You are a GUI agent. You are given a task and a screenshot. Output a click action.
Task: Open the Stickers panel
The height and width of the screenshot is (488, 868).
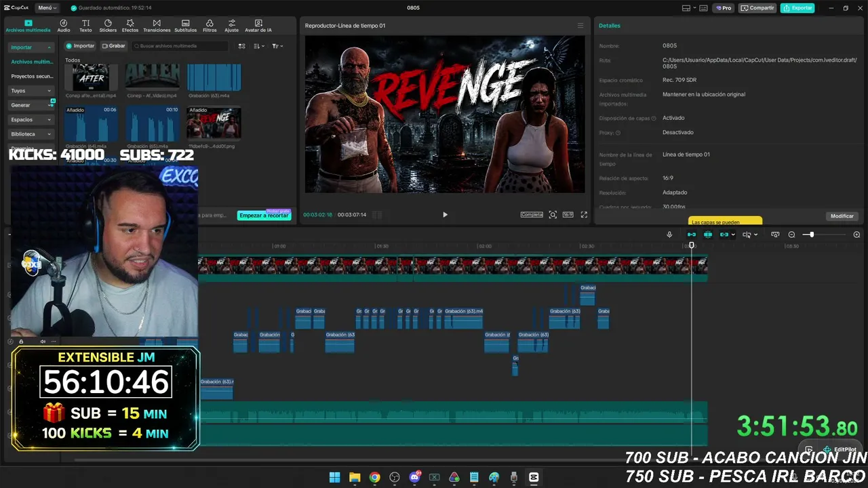(x=108, y=26)
